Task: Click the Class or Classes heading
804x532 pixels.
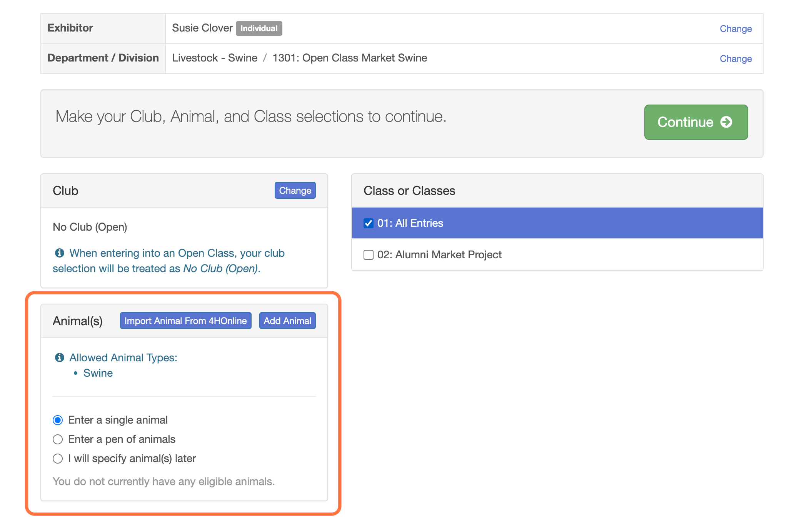Action: (409, 191)
